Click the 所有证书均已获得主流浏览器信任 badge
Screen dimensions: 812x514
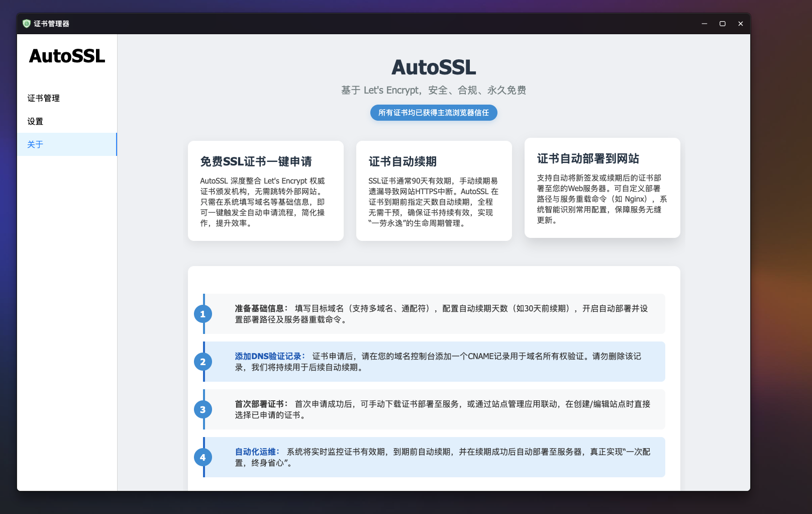[434, 113]
